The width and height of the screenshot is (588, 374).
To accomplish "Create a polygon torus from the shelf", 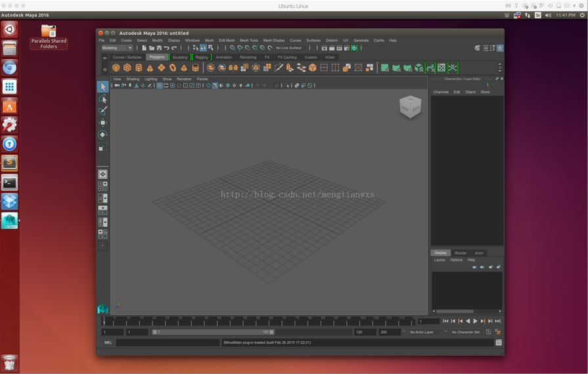I will (173, 68).
